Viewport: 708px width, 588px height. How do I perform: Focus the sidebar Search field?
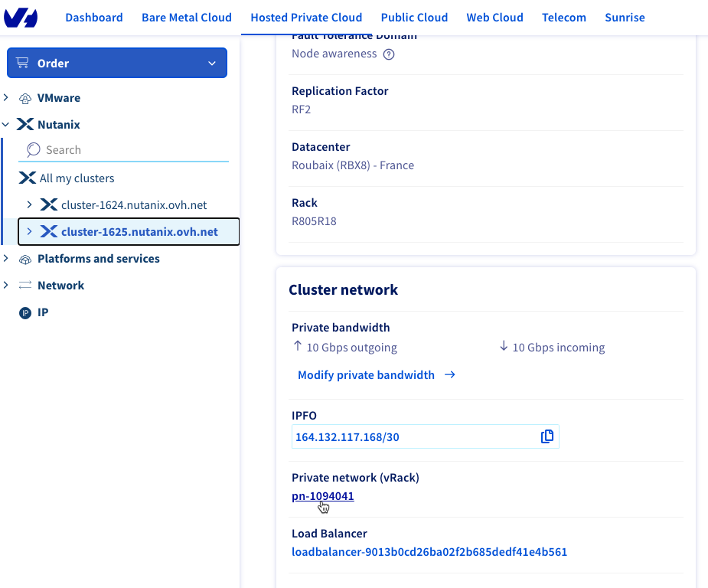point(123,150)
